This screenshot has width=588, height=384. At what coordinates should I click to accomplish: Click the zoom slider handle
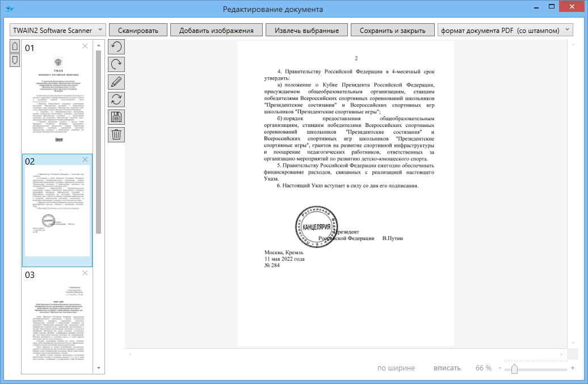click(514, 369)
